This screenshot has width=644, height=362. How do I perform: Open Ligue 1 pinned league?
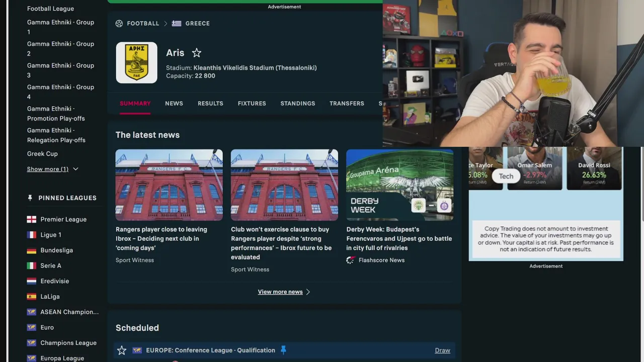coord(51,235)
